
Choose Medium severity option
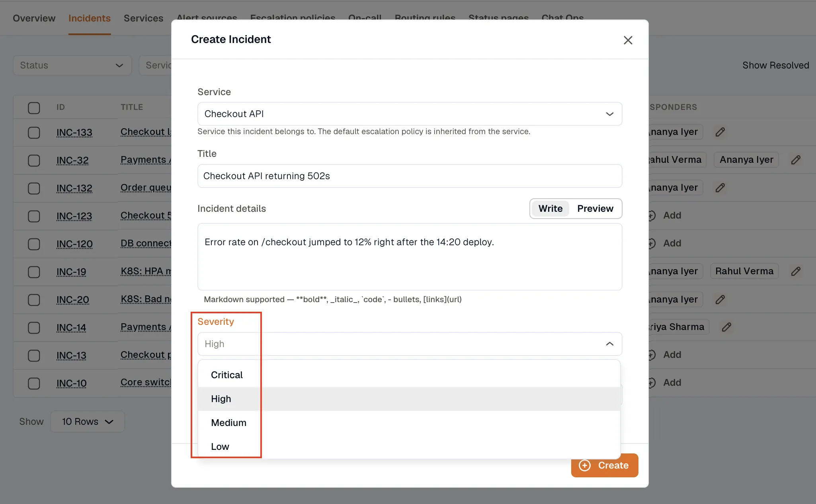[x=409, y=423]
